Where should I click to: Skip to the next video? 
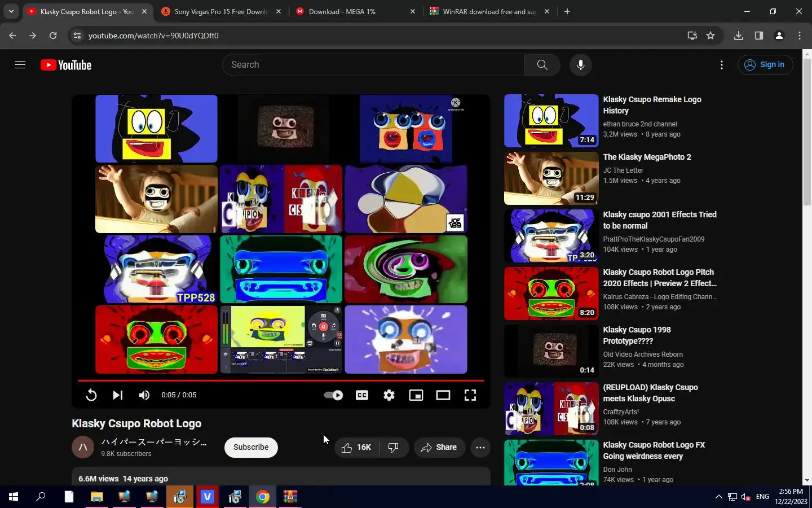(117, 395)
